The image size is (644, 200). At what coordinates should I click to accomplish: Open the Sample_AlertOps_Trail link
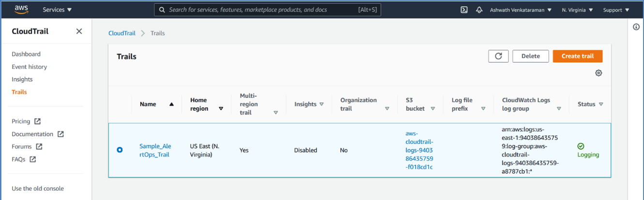pos(155,150)
